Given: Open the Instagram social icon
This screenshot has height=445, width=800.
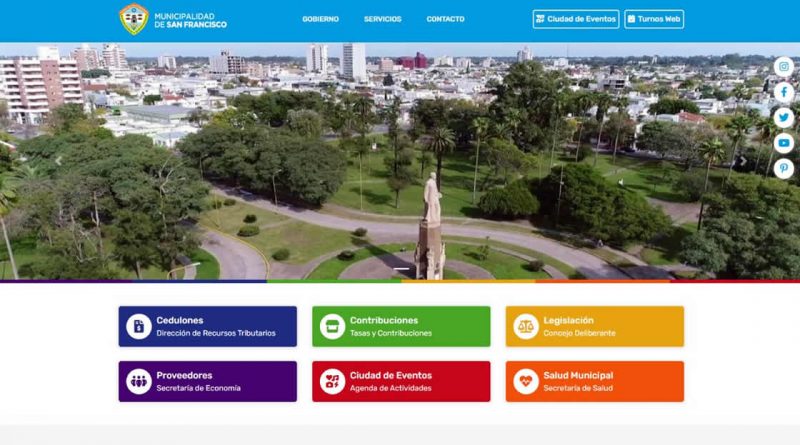Looking at the screenshot, I should point(784,67).
